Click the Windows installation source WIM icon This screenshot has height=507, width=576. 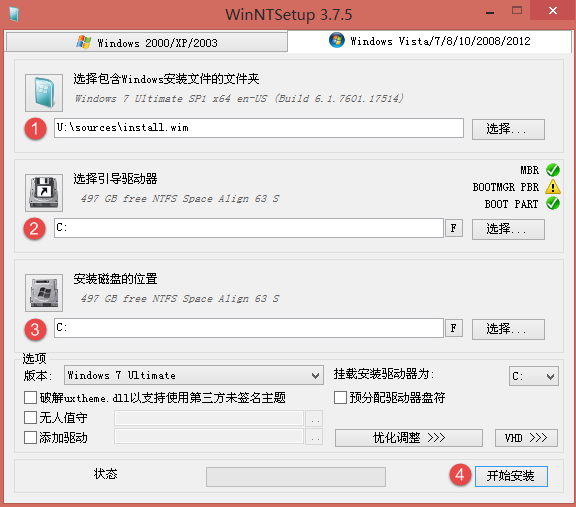tap(44, 93)
